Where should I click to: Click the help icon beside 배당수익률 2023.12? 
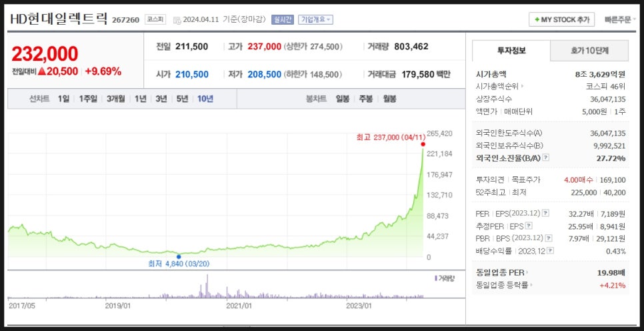pyautogui.click(x=551, y=251)
